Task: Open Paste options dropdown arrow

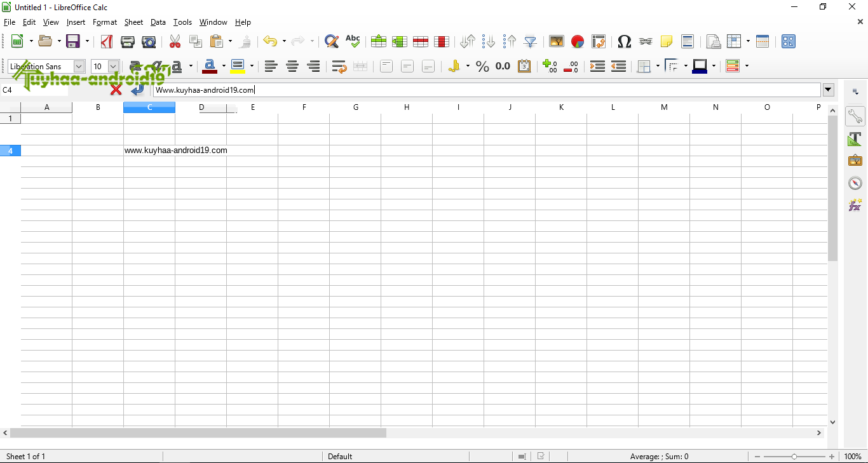Action: pos(230,41)
